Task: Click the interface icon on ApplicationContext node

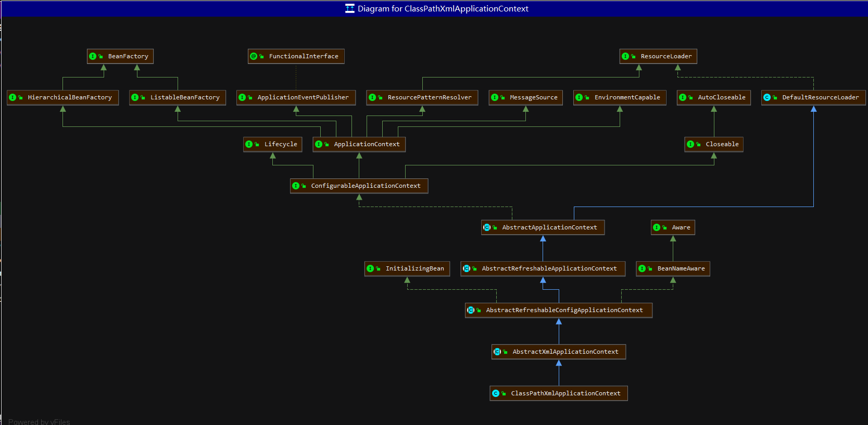Action: click(319, 144)
